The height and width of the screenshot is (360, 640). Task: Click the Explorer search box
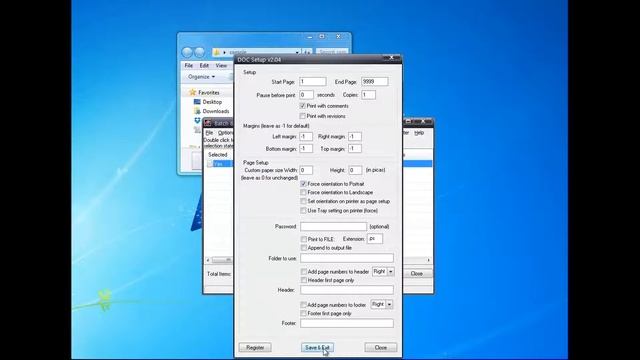coord(332,52)
